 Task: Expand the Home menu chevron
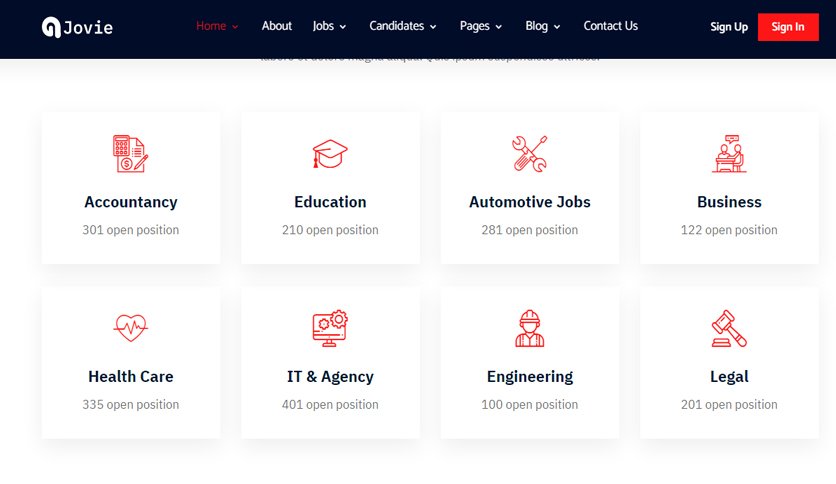point(235,27)
